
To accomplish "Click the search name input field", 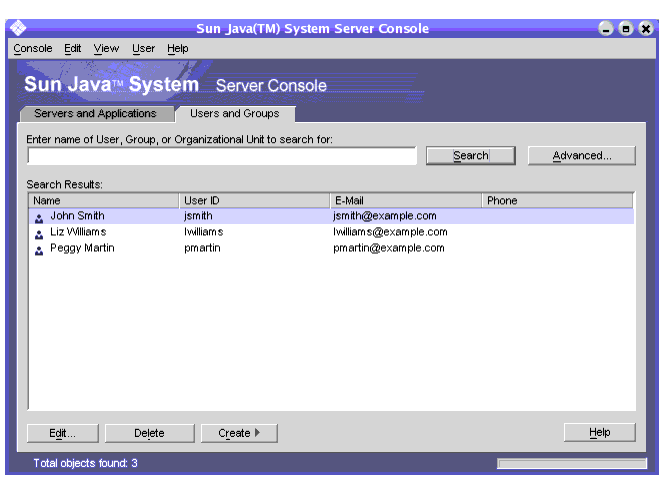I will (x=222, y=156).
